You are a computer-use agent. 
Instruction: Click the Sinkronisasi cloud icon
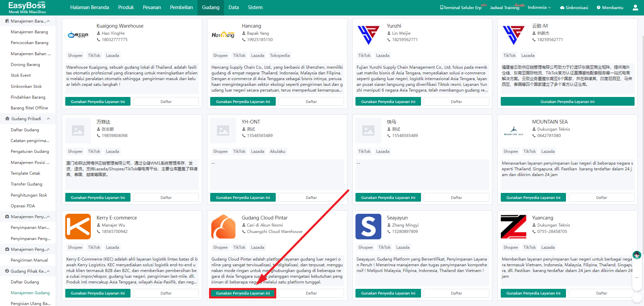562,7
